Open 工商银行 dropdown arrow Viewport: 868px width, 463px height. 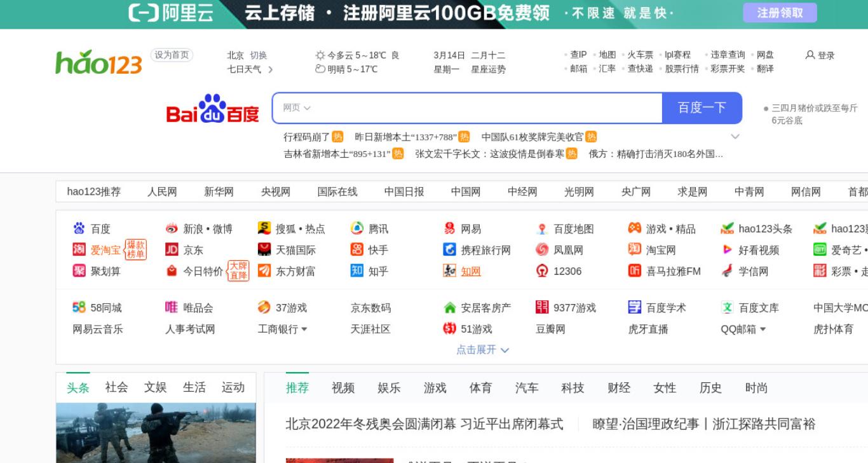(x=304, y=329)
